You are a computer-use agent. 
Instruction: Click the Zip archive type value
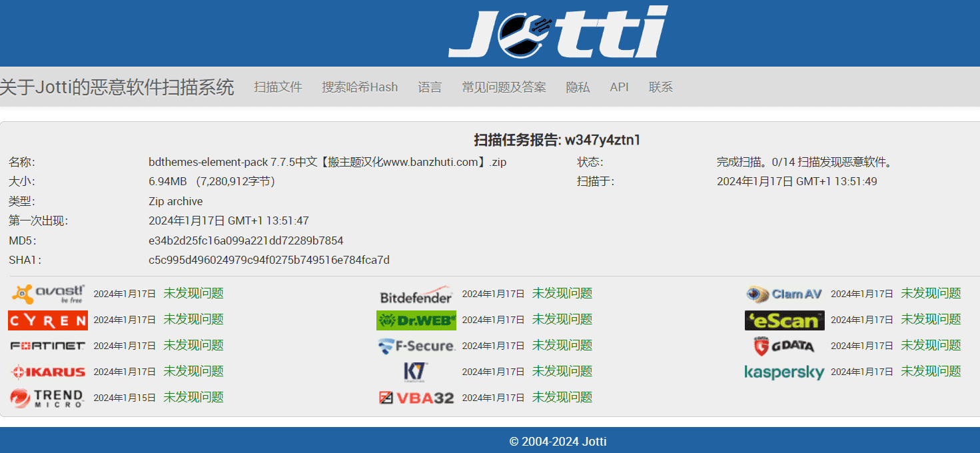(176, 201)
